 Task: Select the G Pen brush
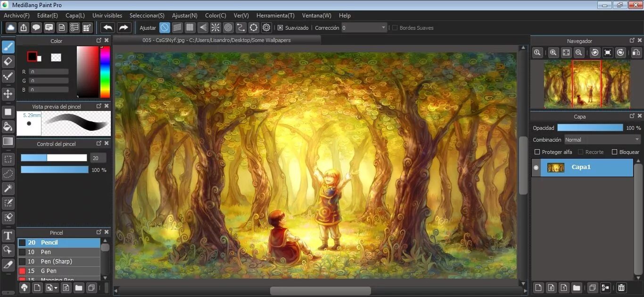[x=59, y=271]
